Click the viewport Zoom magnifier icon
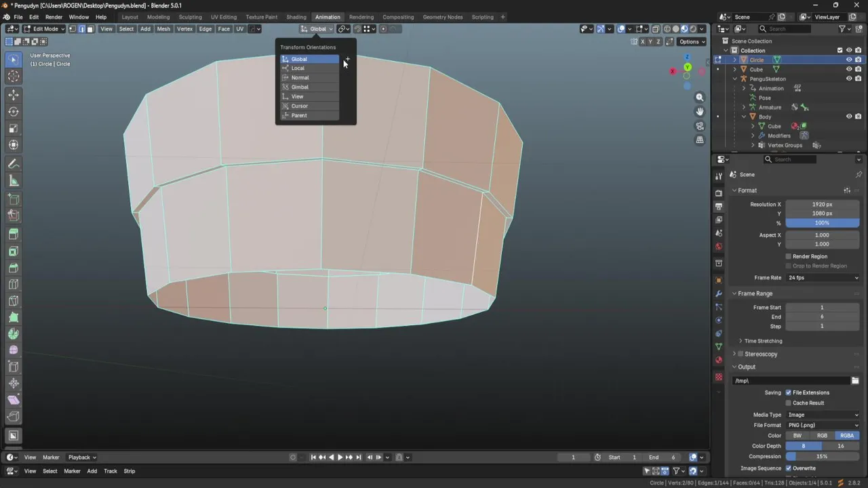Image resolution: width=868 pixels, height=488 pixels. pos(700,98)
